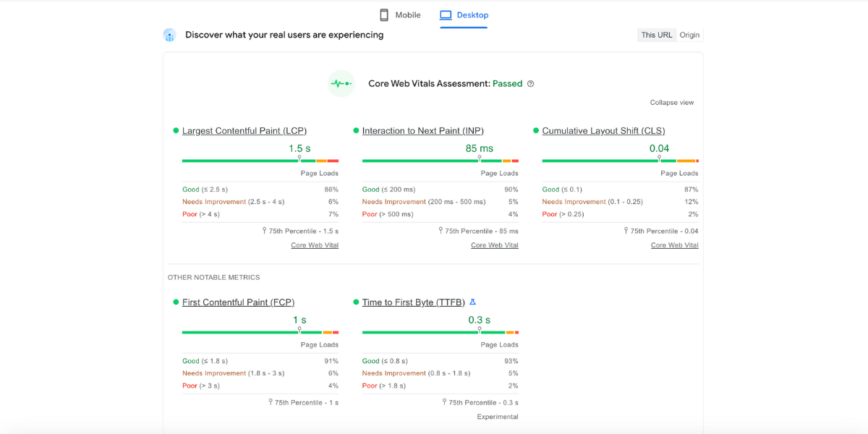Collapse the metrics view
This screenshot has height=434, width=868.
click(671, 103)
